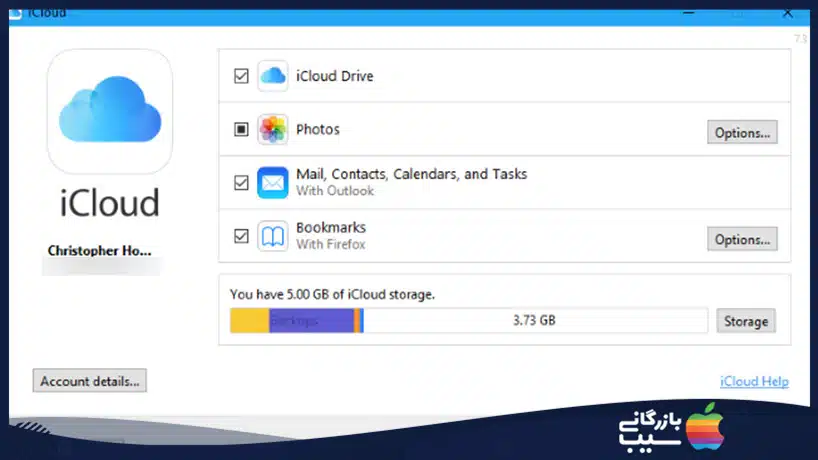Click the 'With Firefox' subtitle

click(x=331, y=244)
